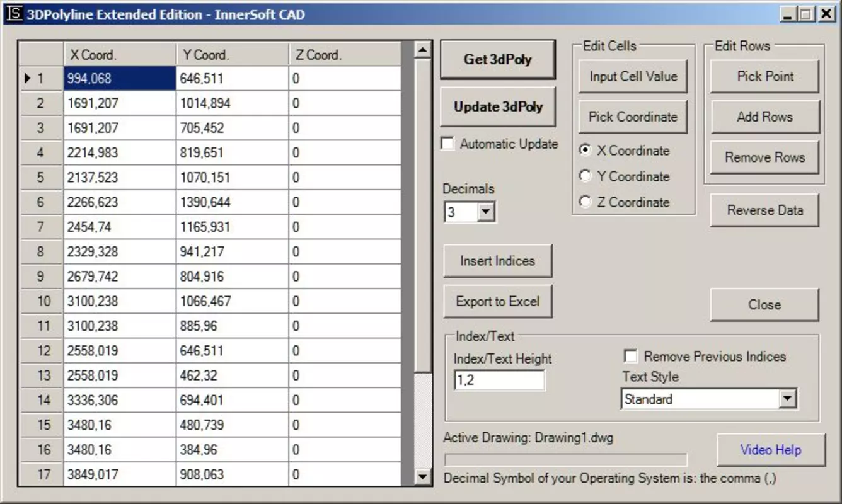Click the progress bar under Active Drawing
The image size is (842, 504).
pos(565,459)
